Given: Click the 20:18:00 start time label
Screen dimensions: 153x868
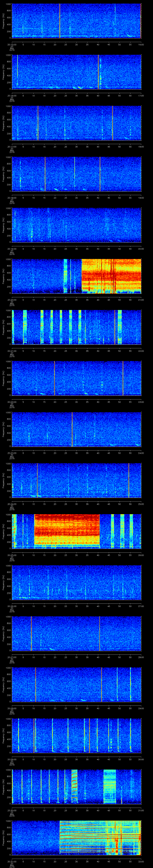Looking at the screenshot, I should tap(12, 198).
